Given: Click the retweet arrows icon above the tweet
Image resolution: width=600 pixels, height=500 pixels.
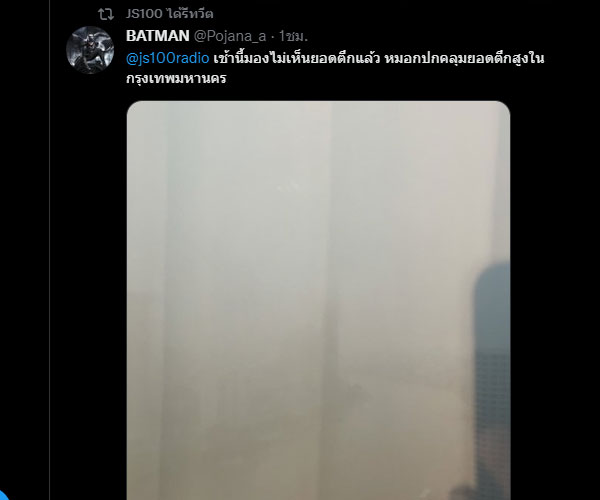Looking at the screenshot, I should pyautogui.click(x=106, y=14).
